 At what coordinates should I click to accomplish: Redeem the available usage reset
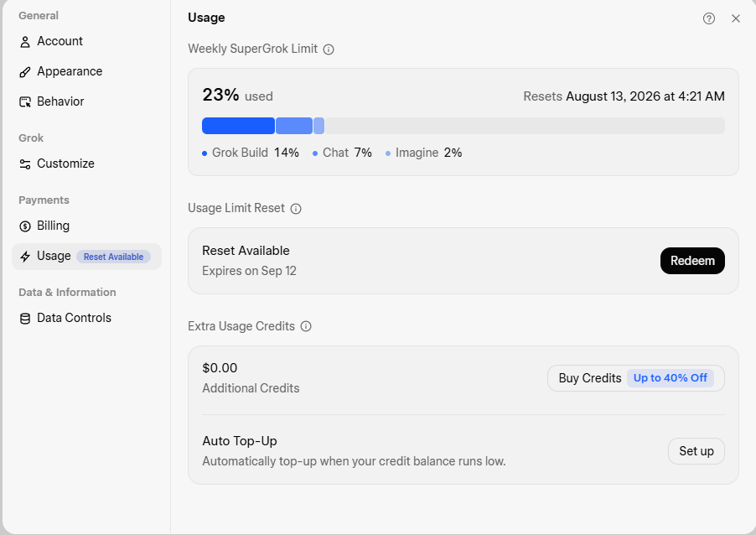(692, 261)
